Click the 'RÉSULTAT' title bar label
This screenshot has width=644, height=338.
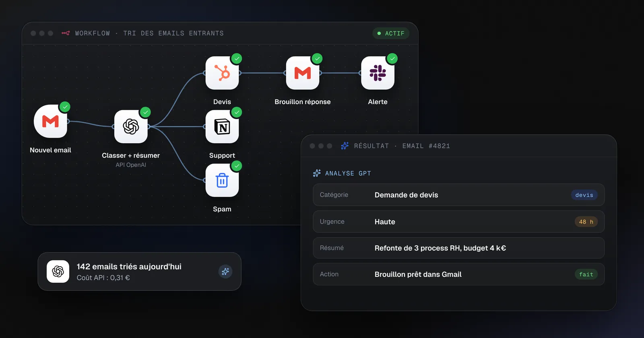pos(372,146)
